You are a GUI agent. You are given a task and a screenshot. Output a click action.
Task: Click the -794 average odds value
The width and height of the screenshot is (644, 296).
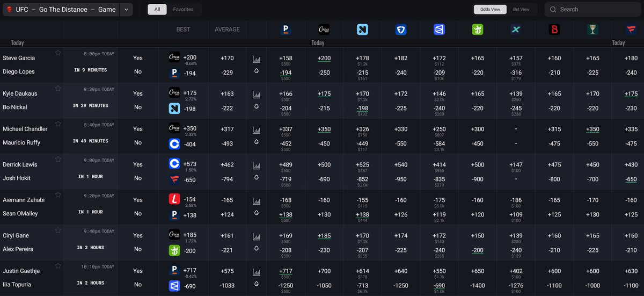point(228,179)
